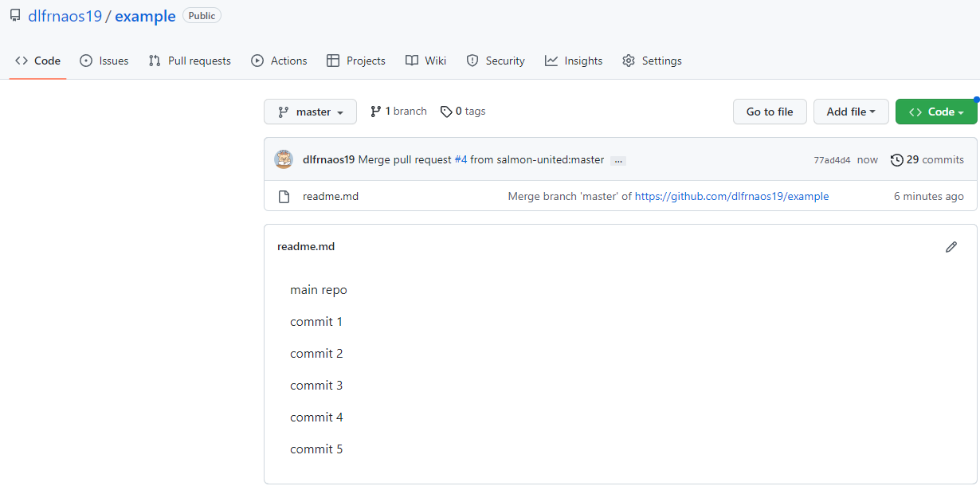Click 'Merge branch master of' commit message

570,196
